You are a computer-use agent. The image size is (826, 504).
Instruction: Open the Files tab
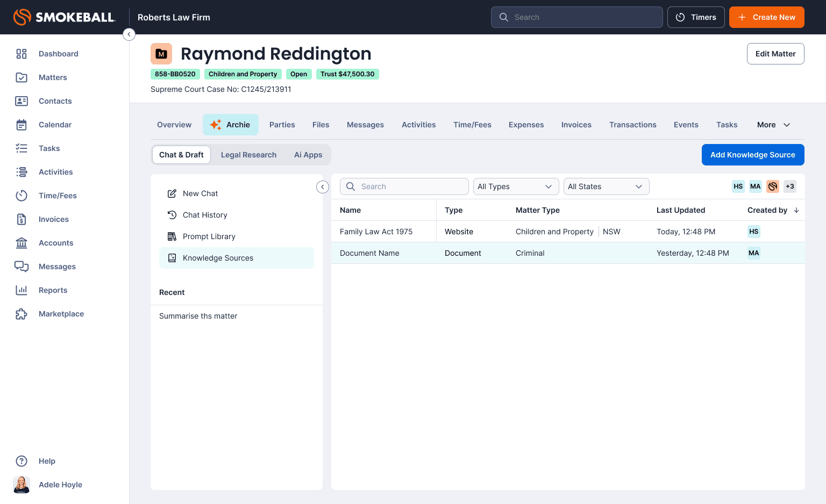coord(321,125)
